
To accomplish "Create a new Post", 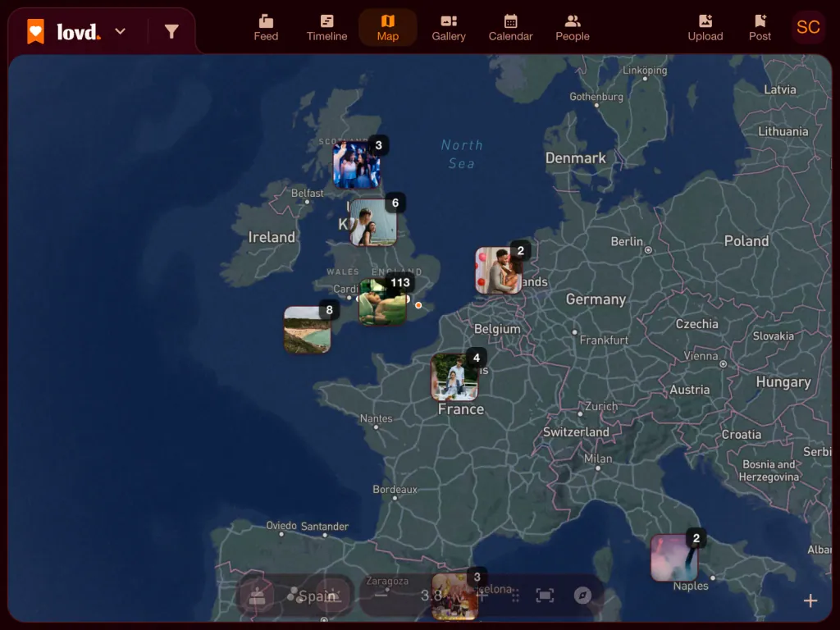I will tap(760, 28).
